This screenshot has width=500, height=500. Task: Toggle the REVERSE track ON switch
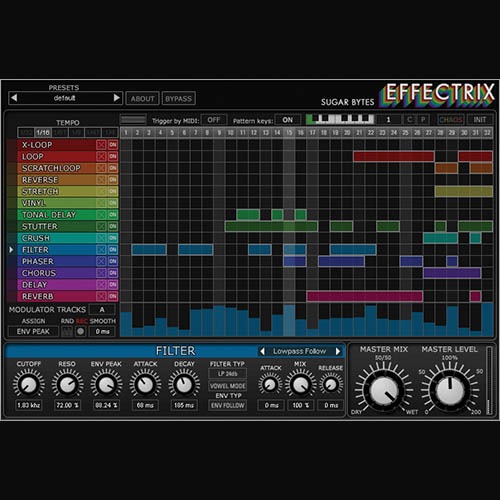click(113, 180)
